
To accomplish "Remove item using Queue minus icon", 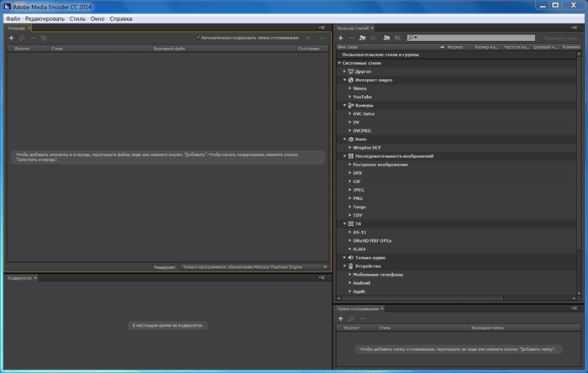I will pyautogui.click(x=33, y=38).
